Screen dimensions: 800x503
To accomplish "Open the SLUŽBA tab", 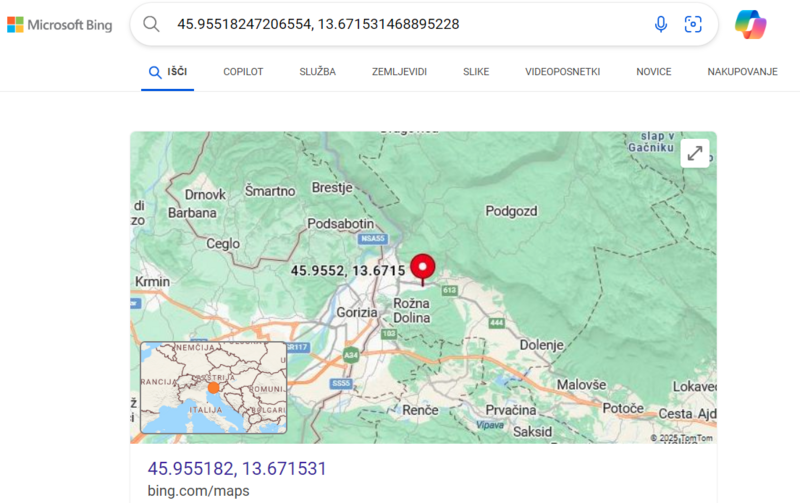I will click(x=317, y=72).
